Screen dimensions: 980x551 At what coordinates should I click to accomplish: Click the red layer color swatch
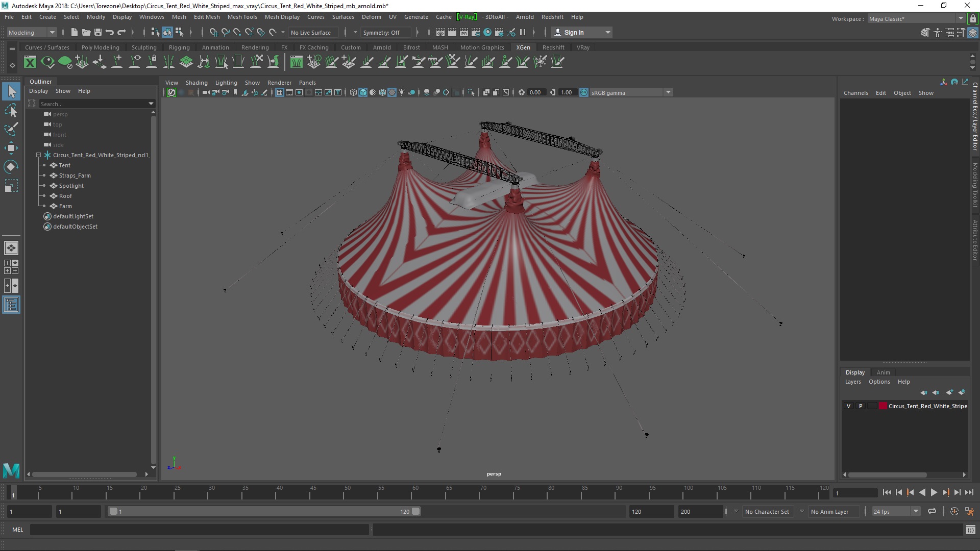883,406
